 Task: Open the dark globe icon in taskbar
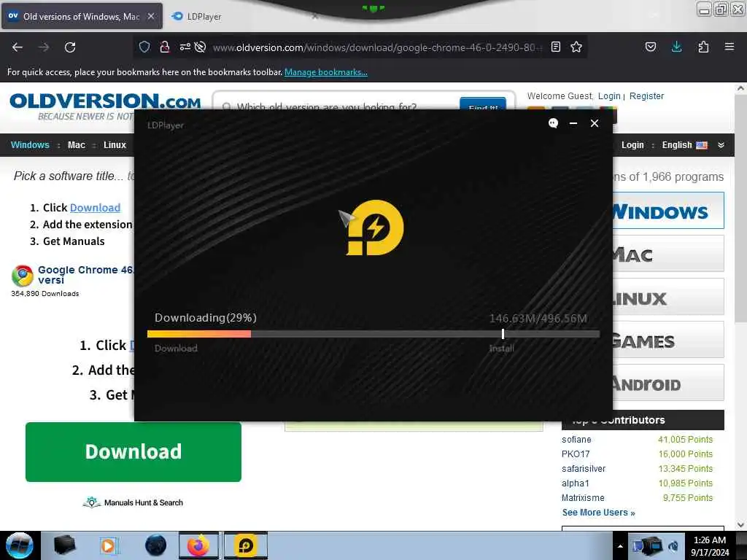(156, 545)
